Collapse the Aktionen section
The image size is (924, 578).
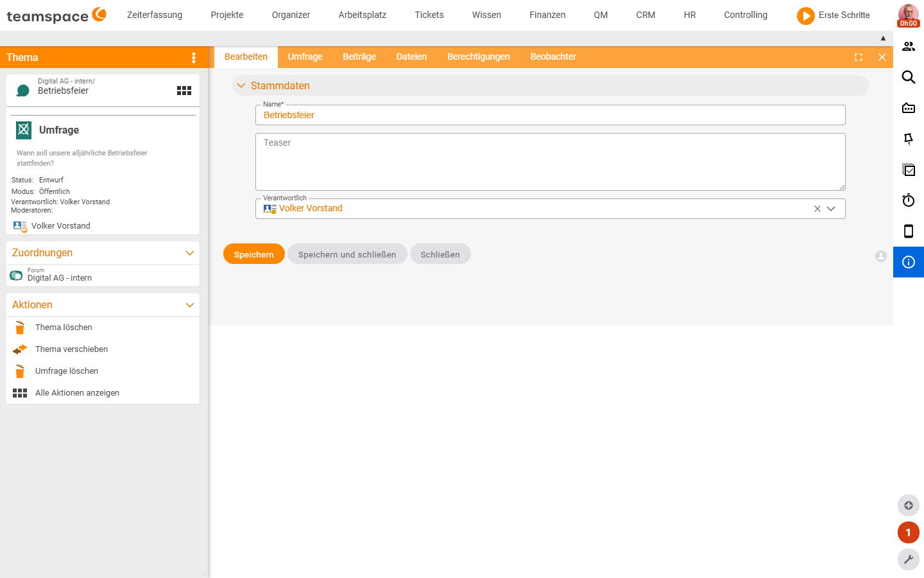tap(190, 305)
